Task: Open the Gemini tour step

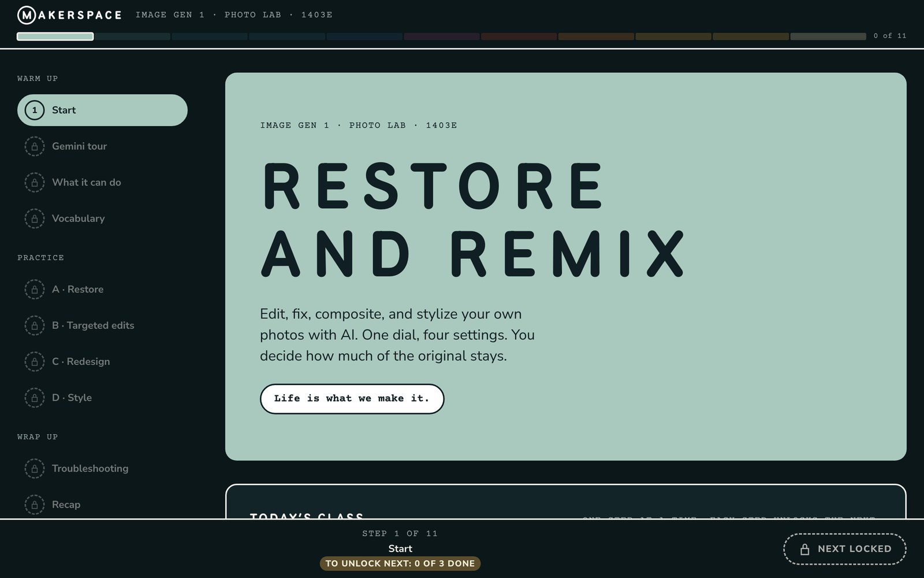Action: 102,146
